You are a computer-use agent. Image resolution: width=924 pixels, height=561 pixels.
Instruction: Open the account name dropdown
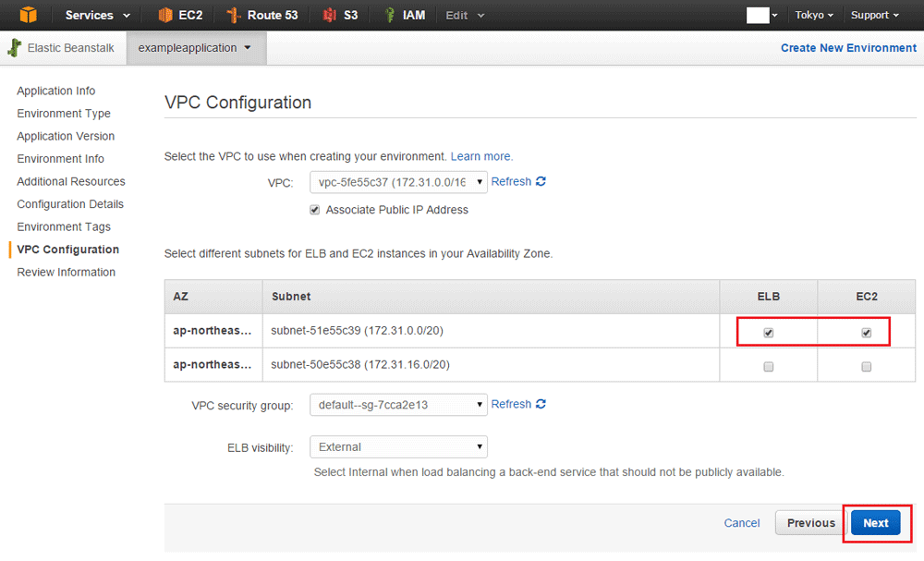[x=762, y=16]
